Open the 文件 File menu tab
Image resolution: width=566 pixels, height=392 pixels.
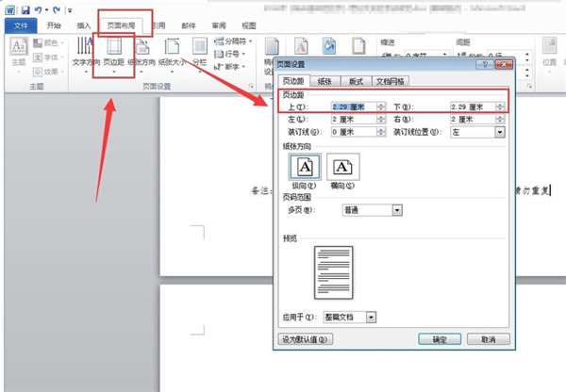19,25
